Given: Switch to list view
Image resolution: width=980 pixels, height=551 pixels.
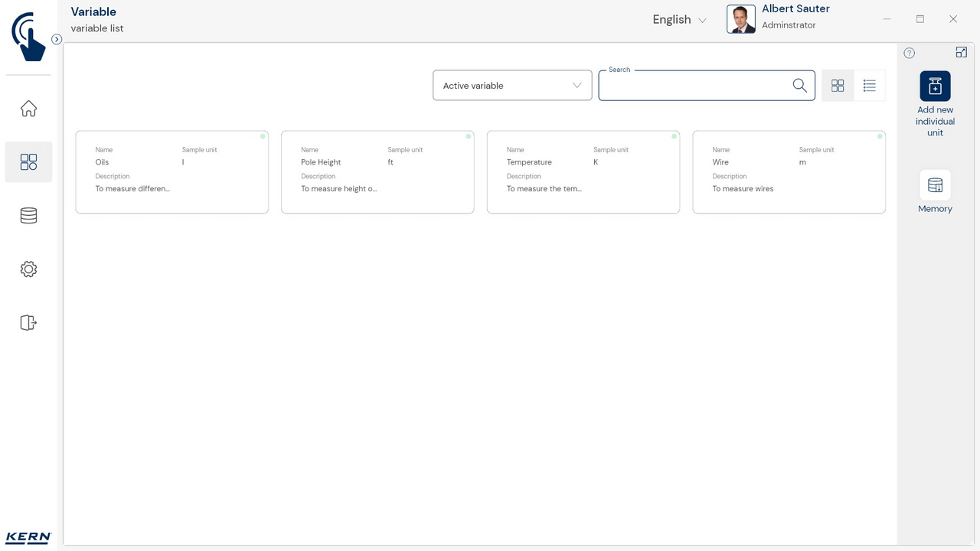Looking at the screenshot, I should 869,86.
